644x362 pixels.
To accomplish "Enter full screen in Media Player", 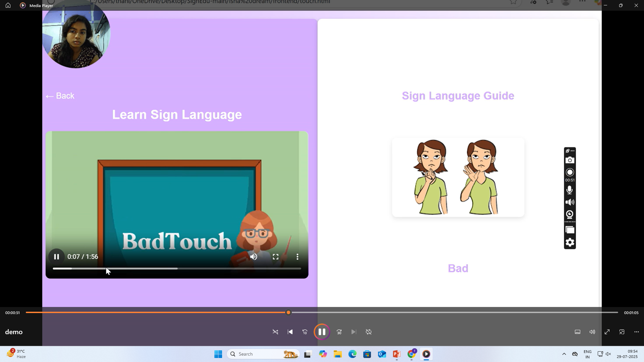I will point(607,332).
